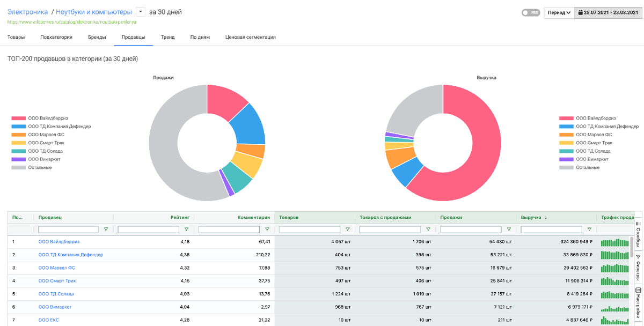Viewport: 644px width, 326px height.
Task: Click into the Продажи filter input
Action: pos(471,229)
